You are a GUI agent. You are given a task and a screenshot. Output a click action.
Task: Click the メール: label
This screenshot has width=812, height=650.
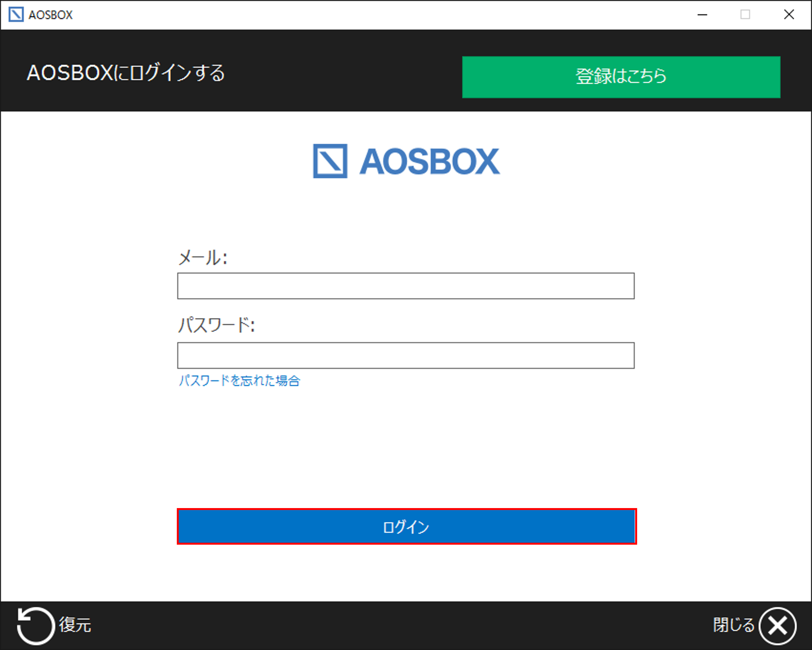[x=203, y=258]
